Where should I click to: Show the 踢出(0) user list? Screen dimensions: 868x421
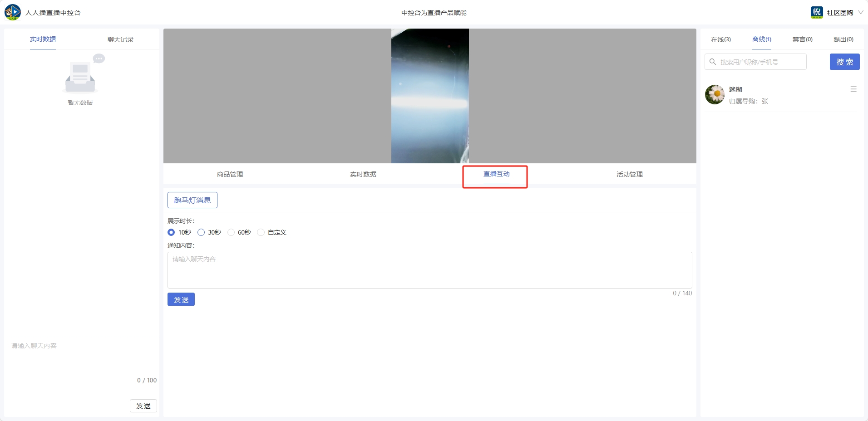pos(843,39)
